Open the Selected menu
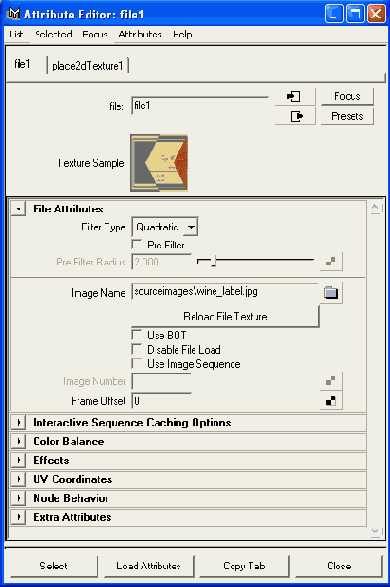The height and width of the screenshot is (587, 390). point(54,34)
